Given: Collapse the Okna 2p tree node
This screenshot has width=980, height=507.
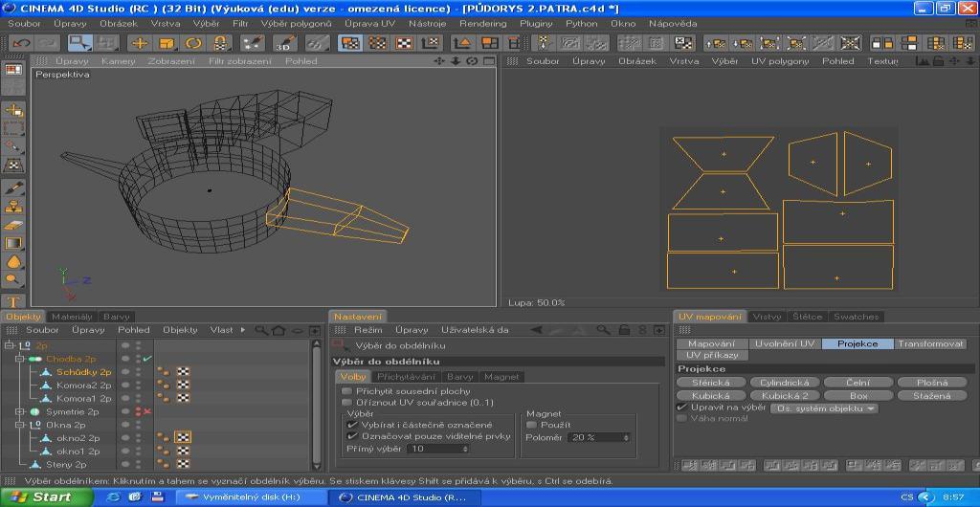Looking at the screenshot, I should [x=20, y=425].
